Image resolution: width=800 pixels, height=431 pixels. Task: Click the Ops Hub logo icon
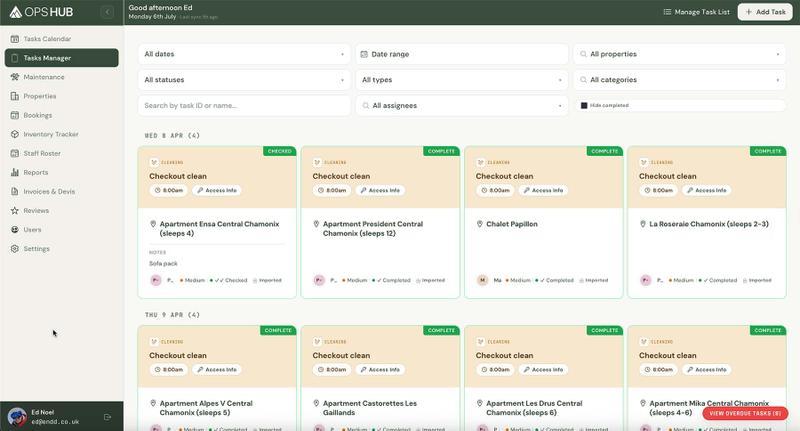(15, 12)
